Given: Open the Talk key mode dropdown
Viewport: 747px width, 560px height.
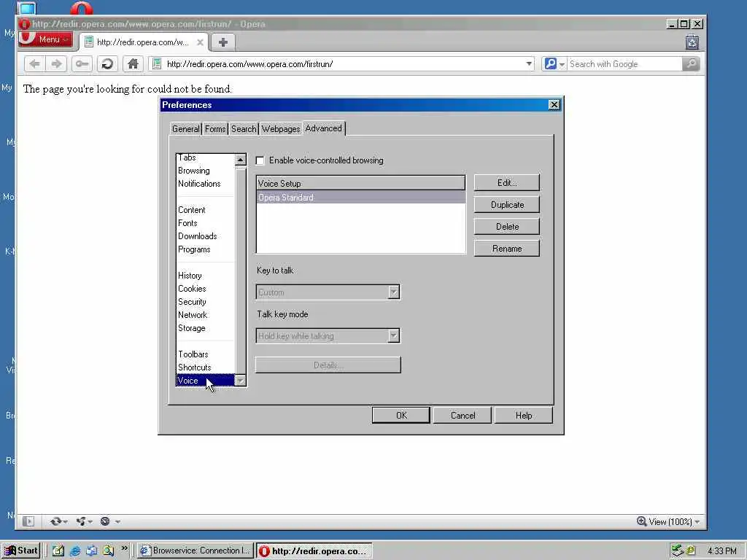Looking at the screenshot, I should 328,335.
